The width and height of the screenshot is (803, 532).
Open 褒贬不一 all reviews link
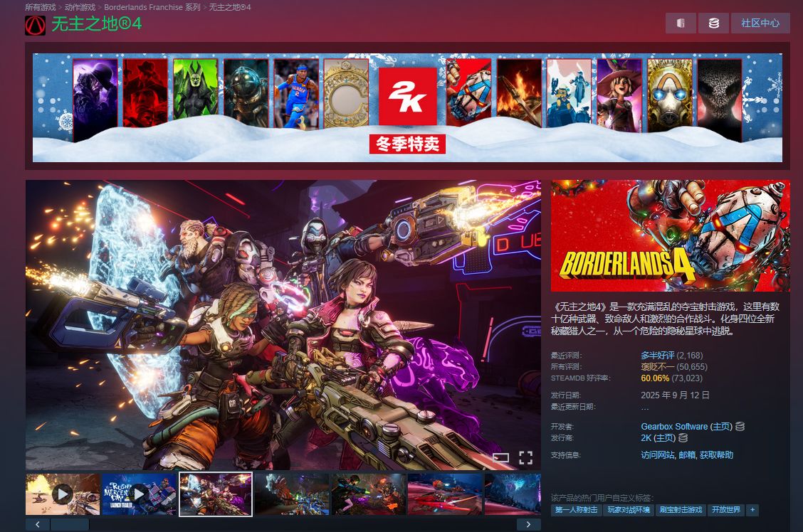tap(658, 367)
